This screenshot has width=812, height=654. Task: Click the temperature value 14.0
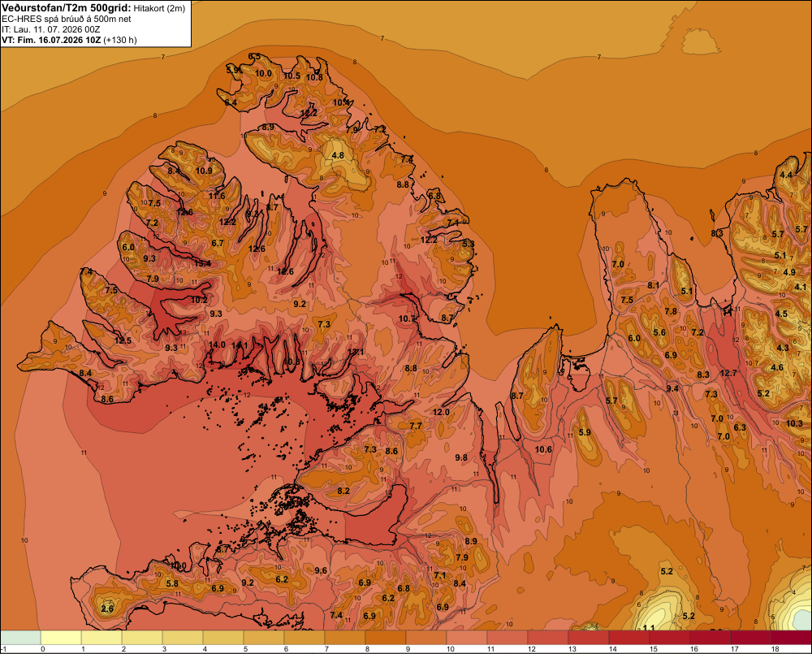tap(217, 344)
